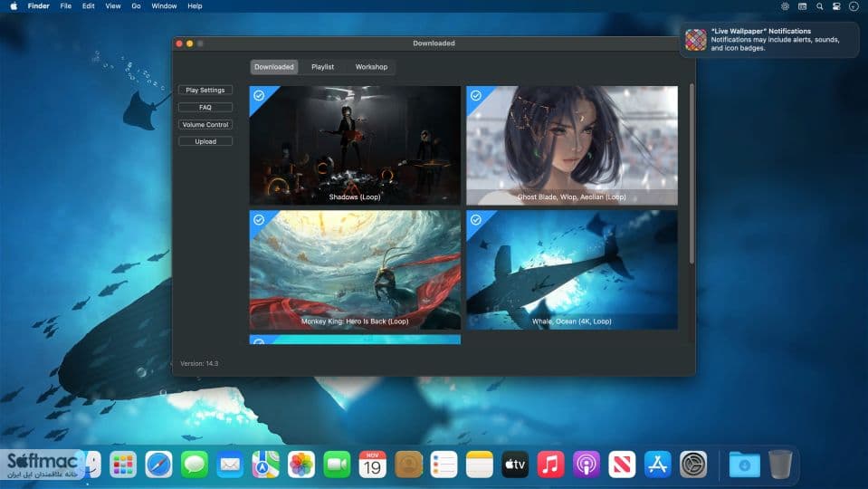This screenshot has width=868, height=489.
Task: Open Mail from the dock
Action: [x=230, y=464]
